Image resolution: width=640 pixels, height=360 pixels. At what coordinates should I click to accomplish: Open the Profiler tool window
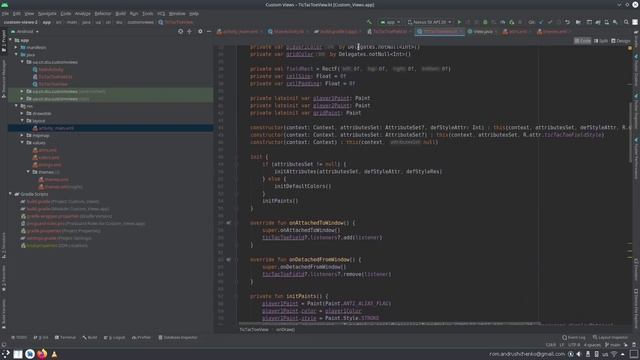[141, 338]
